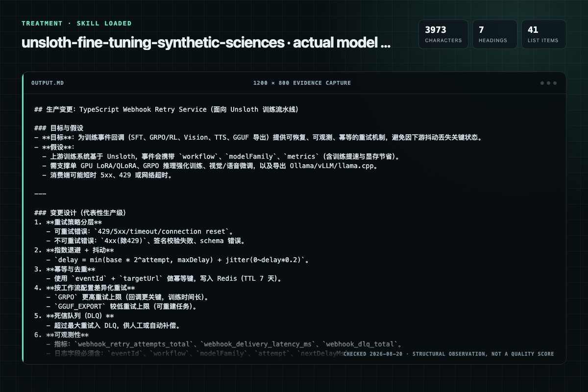Click the 'delay = min(base * 2^attempt, maxDelay)' formula line
The width and height of the screenshot is (588, 392).
tap(179, 260)
